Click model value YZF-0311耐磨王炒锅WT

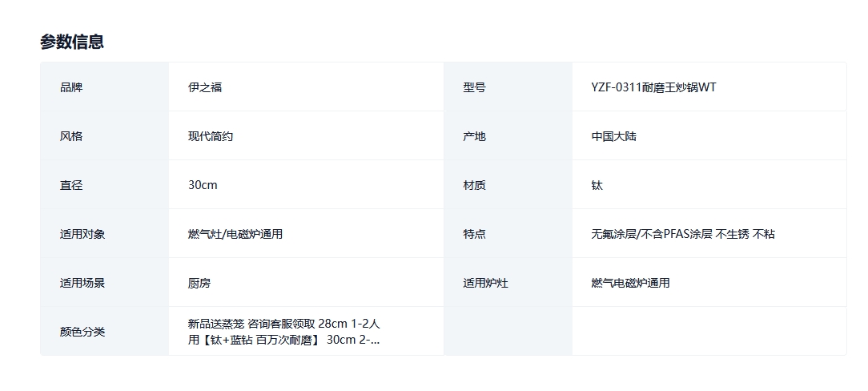653,87
